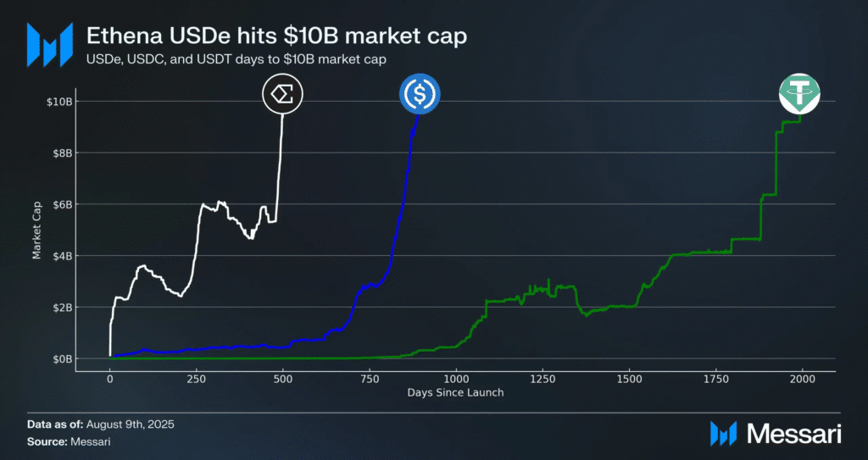Click the Messari logo icon at bottom right

723,434
